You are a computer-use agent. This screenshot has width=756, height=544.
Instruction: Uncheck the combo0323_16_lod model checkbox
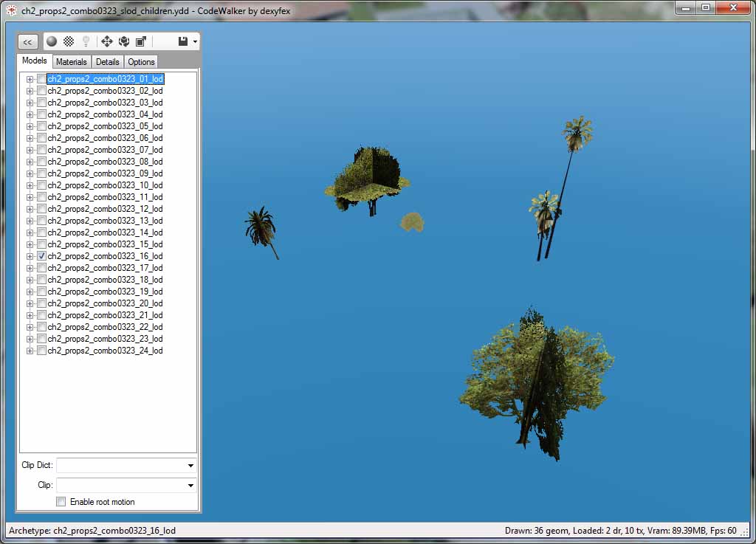pos(41,256)
